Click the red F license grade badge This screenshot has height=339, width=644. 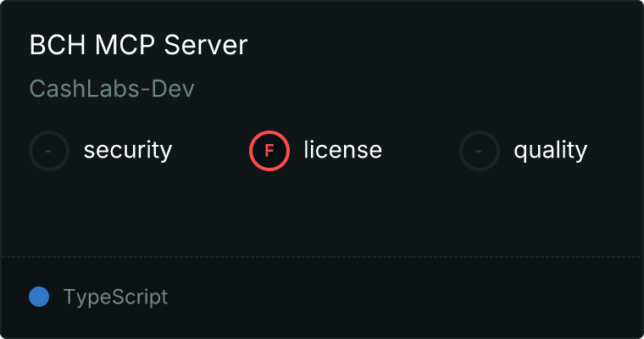(x=269, y=151)
